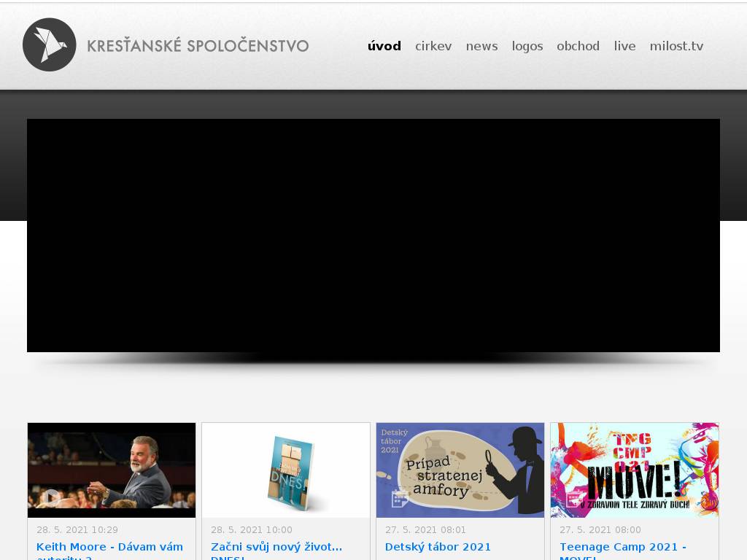This screenshot has height=560, width=747.
Task: Open the Keith Moore article link
Action: [109, 547]
